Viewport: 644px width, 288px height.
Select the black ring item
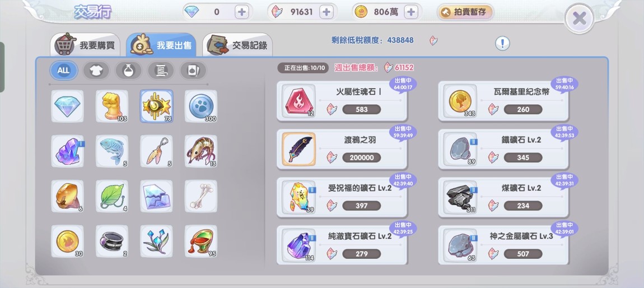click(x=111, y=241)
